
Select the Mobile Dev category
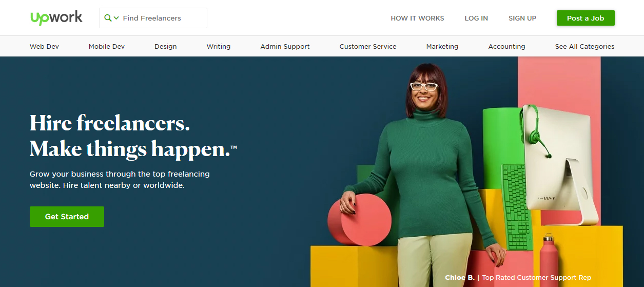click(x=107, y=46)
